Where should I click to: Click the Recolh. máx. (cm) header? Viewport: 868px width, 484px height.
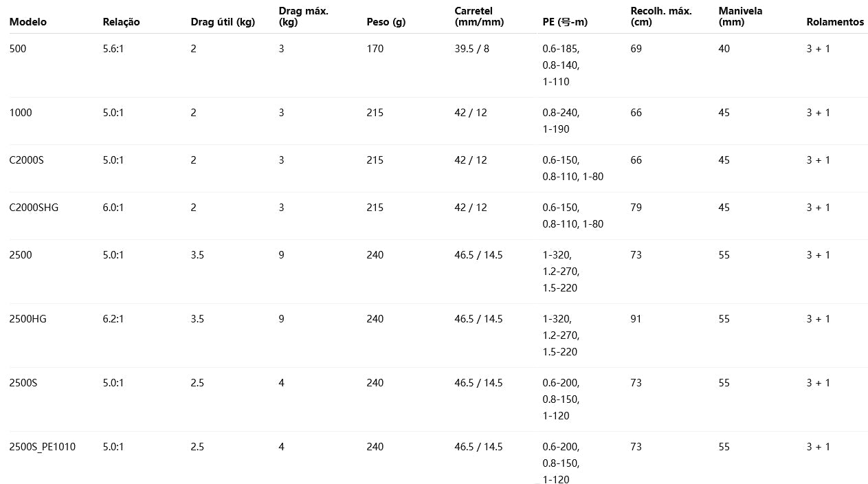tap(661, 16)
